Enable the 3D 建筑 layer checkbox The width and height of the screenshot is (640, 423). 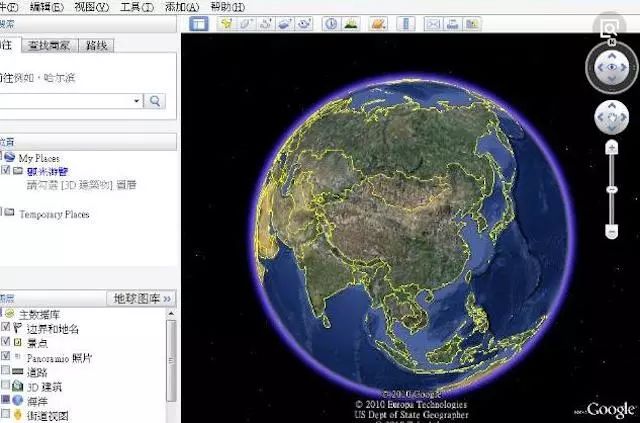click(x=7, y=385)
